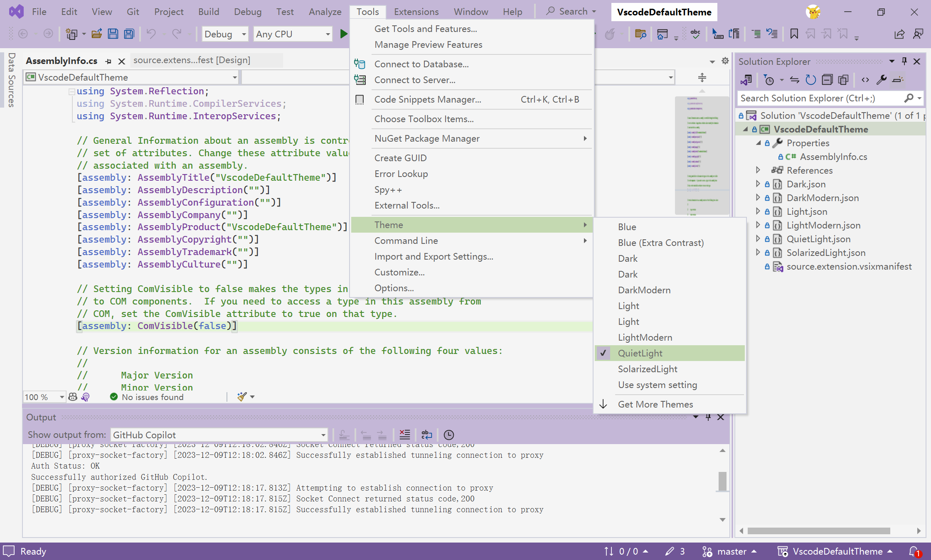Click Get More Themes

pyautogui.click(x=655, y=404)
